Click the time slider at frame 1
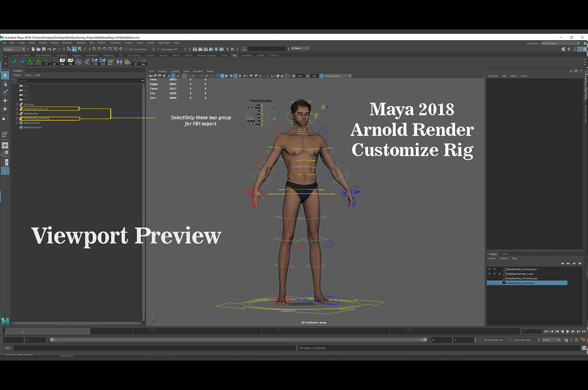The width and height of the screenshot is (588, 390). (23, 331)
